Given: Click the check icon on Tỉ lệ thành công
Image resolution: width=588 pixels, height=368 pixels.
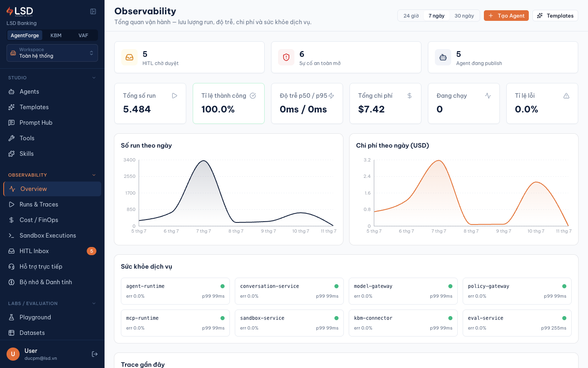Looking at the screenshot, I should pyautogui.click(x=253, y=96).
